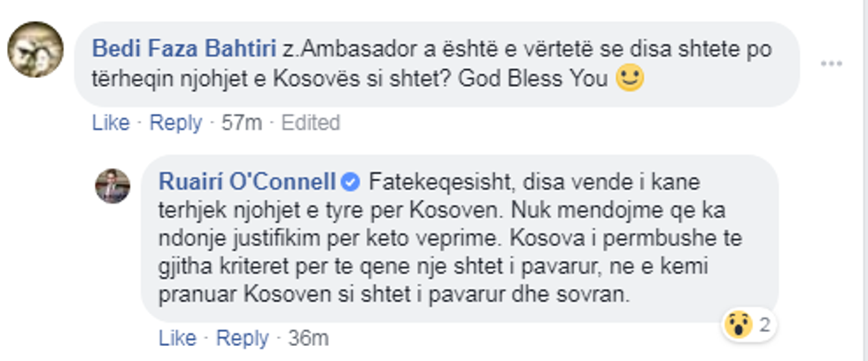868x361 pixels.
Task: Click the Bedi Faza Bahtiri name link
Action: click(x=181, y=47)
